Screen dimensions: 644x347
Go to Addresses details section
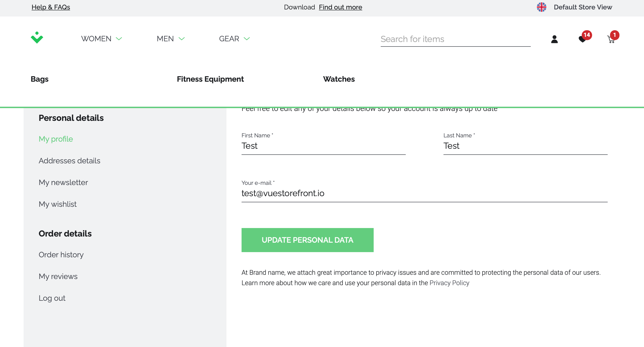click(x=69, y=161)
